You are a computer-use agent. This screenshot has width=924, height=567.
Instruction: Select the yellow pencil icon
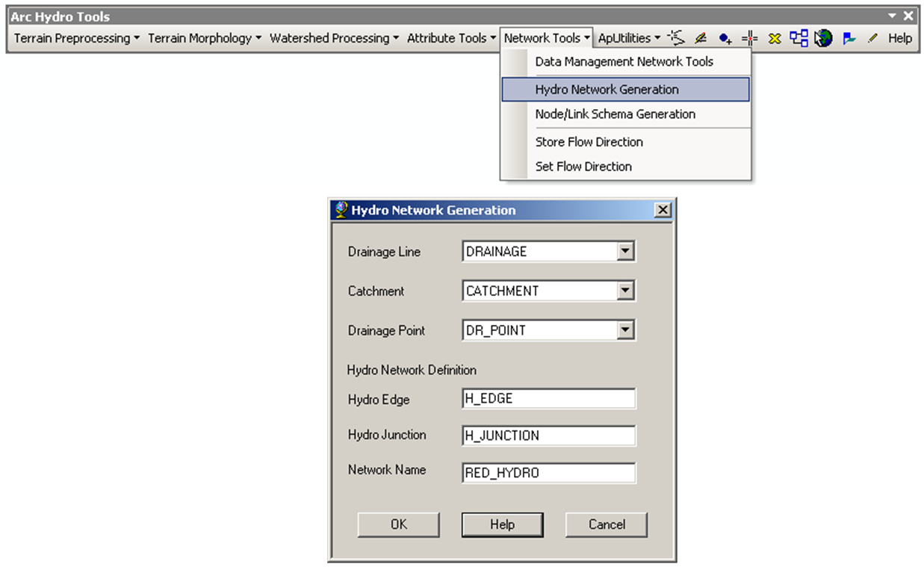(872, 38)
